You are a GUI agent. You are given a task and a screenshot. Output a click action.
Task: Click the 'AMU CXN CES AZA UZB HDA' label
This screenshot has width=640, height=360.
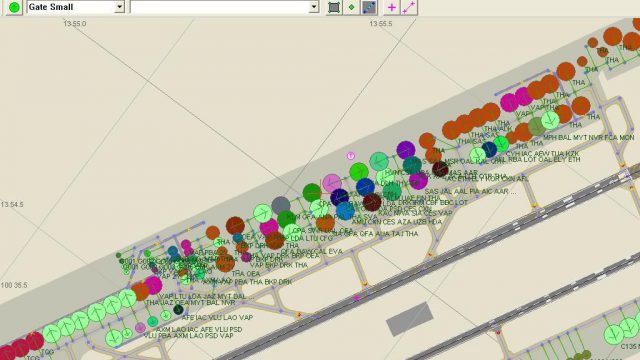pos(397,222)
